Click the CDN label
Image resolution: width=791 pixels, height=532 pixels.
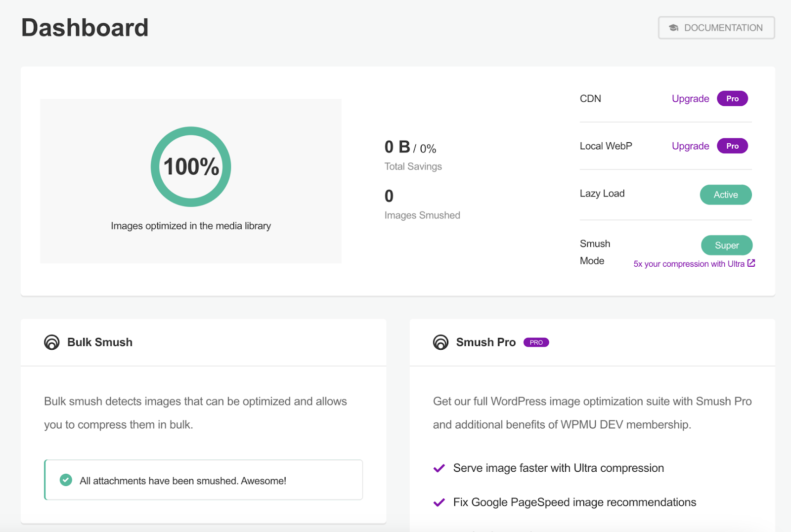tap(590, 98)
